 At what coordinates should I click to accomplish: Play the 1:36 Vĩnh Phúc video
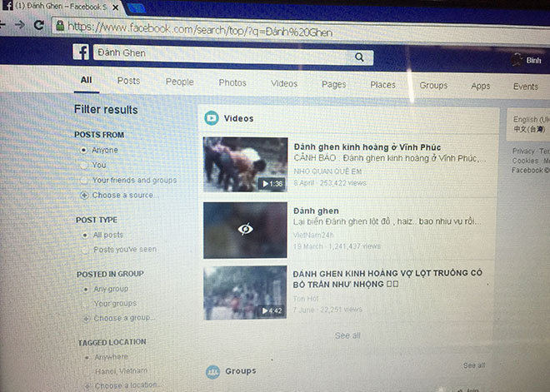pos(245,164)
